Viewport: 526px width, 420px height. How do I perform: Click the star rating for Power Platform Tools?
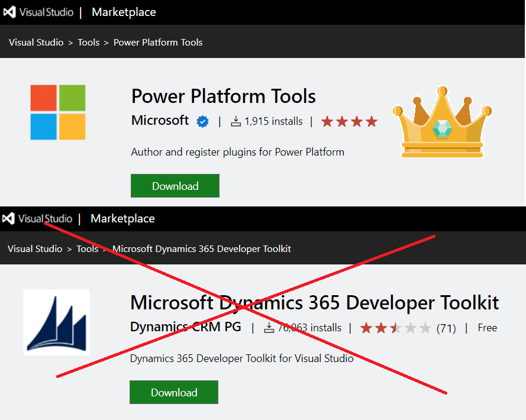pyautogui.click(x=350, y=121)
